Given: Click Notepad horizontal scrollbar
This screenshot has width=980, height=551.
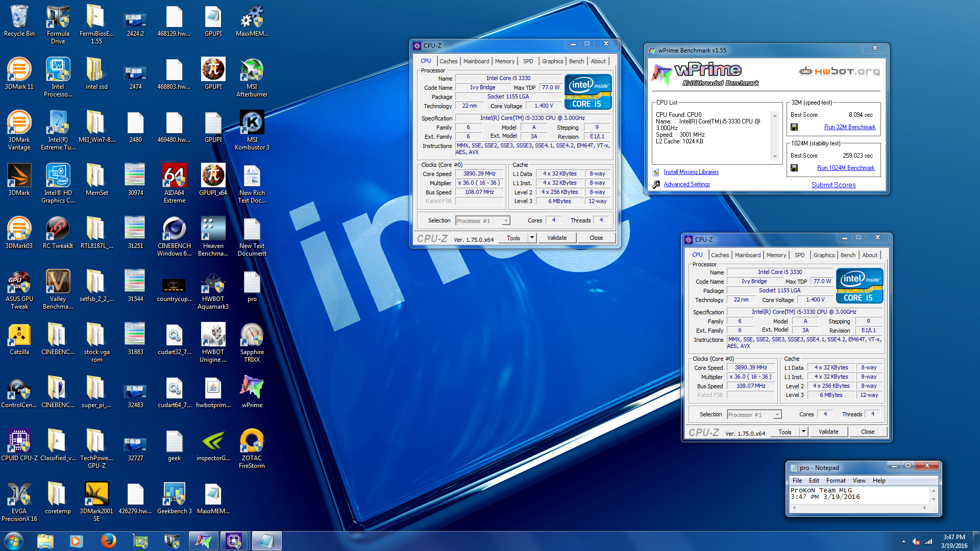Looking at the screenshot, I should click(x=859, y=508).
